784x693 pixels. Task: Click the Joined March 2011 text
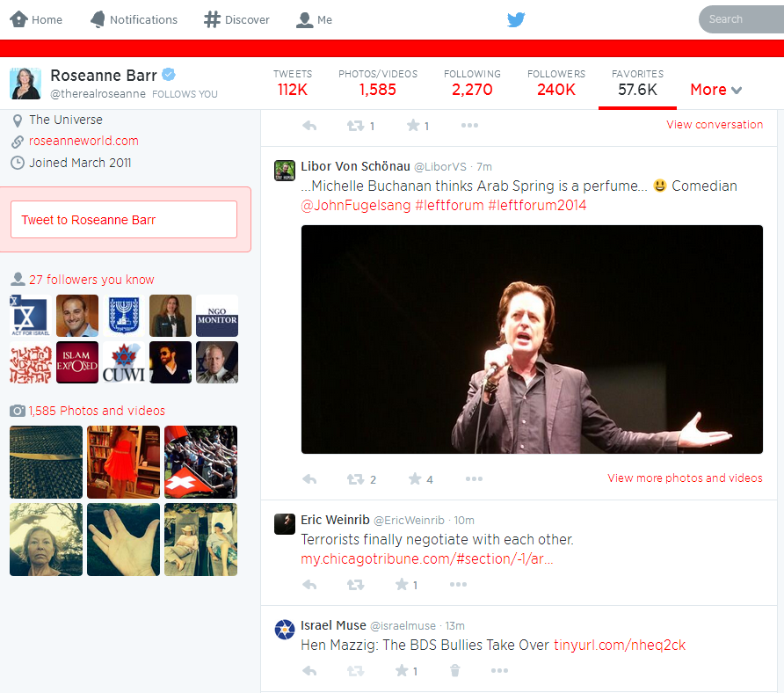80,163
